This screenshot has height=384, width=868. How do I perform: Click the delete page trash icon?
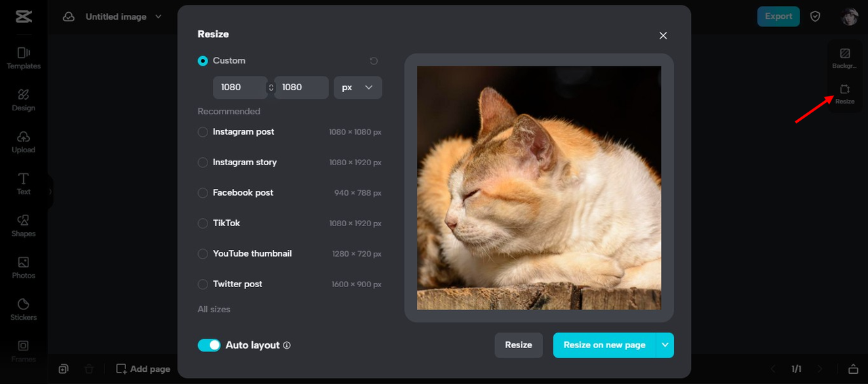click(89, 369)
